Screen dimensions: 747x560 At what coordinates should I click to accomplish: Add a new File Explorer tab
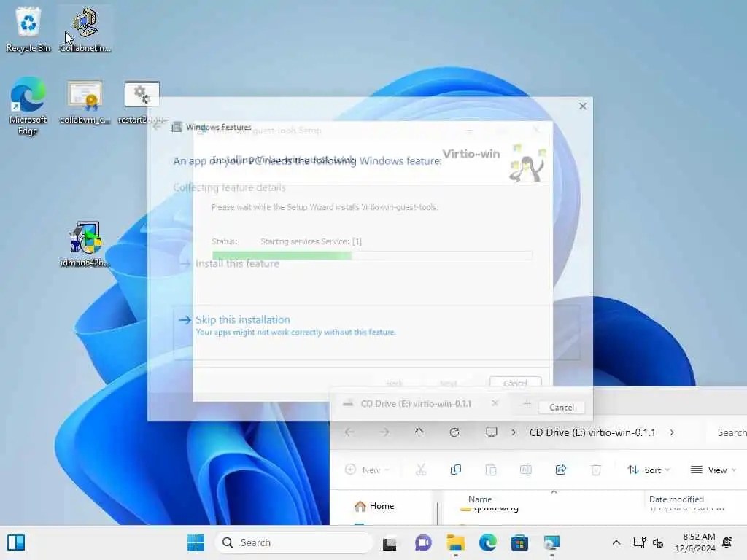[527, 404]
